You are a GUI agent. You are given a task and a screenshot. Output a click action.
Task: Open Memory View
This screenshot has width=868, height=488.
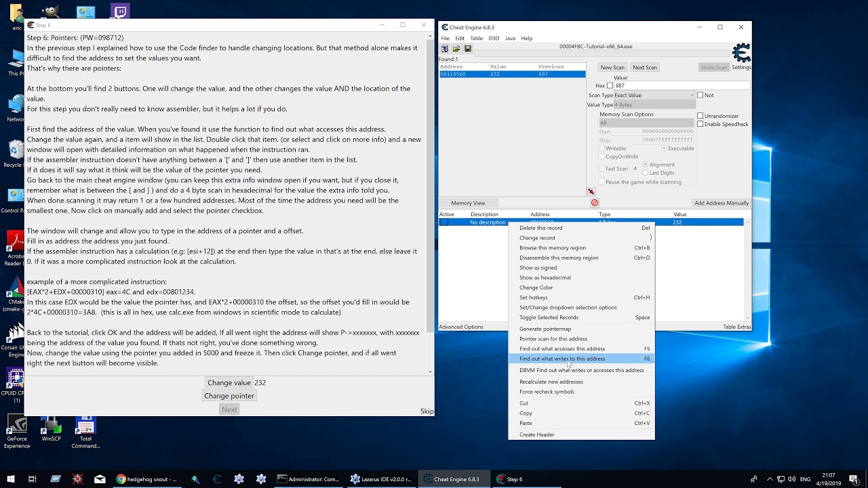point(468,203)
